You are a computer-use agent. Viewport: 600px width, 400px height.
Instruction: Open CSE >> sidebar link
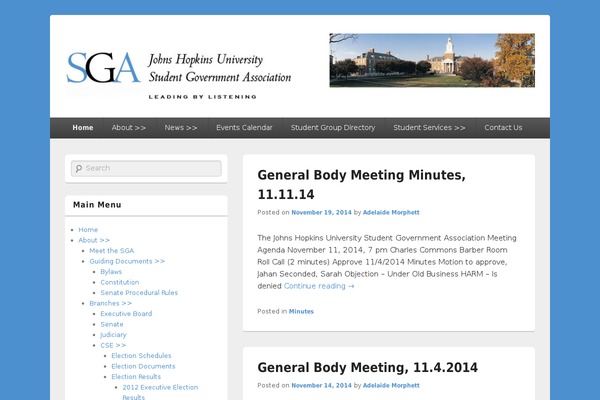pyautogui.click(x=113, y=345)
